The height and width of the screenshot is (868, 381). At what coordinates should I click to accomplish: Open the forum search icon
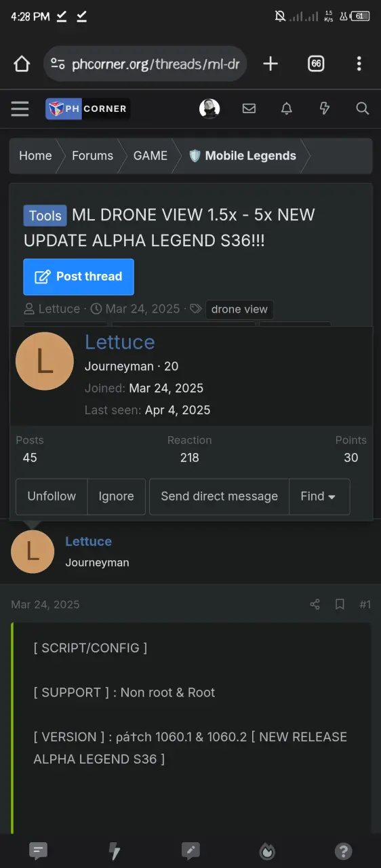(x=362, y=108)
